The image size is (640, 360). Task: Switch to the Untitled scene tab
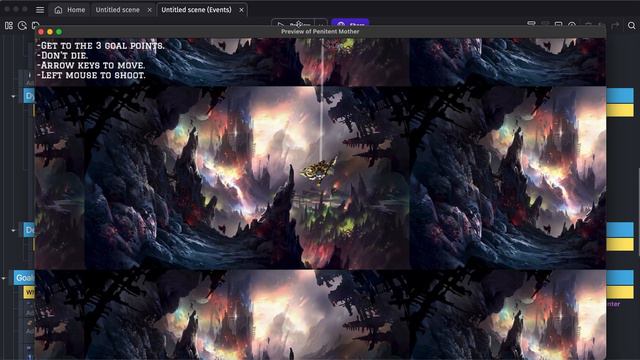(118, 10)
